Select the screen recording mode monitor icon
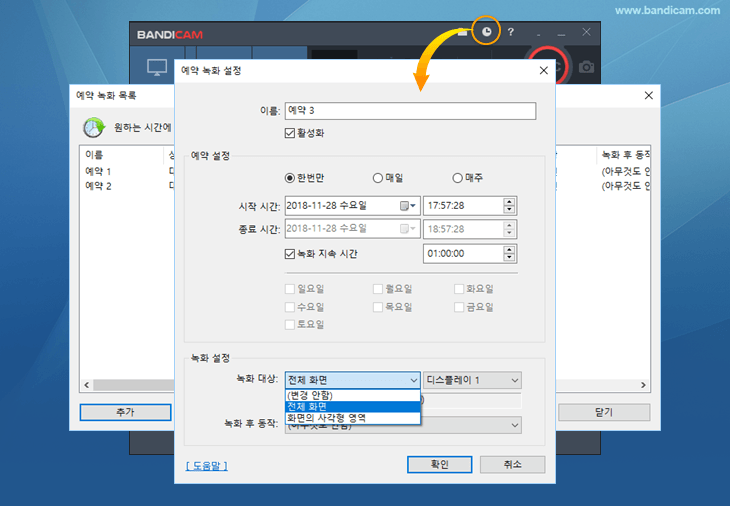Image resolution: width=730 pixels, height=506 pixels. click(x=157, y=68)
